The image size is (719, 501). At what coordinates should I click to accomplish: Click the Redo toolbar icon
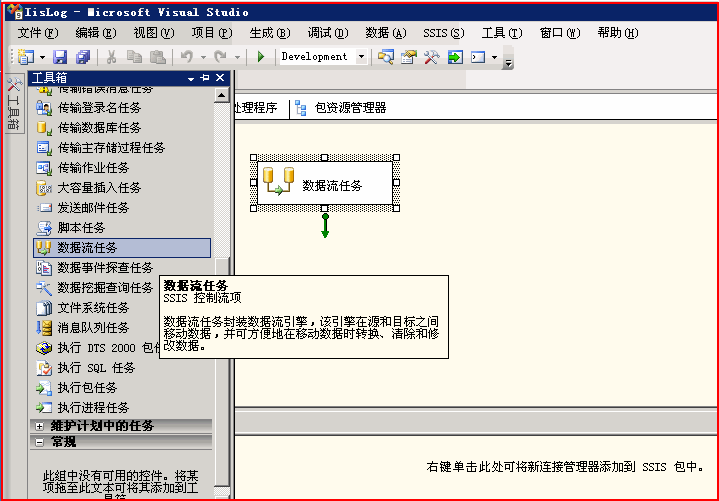221,57
